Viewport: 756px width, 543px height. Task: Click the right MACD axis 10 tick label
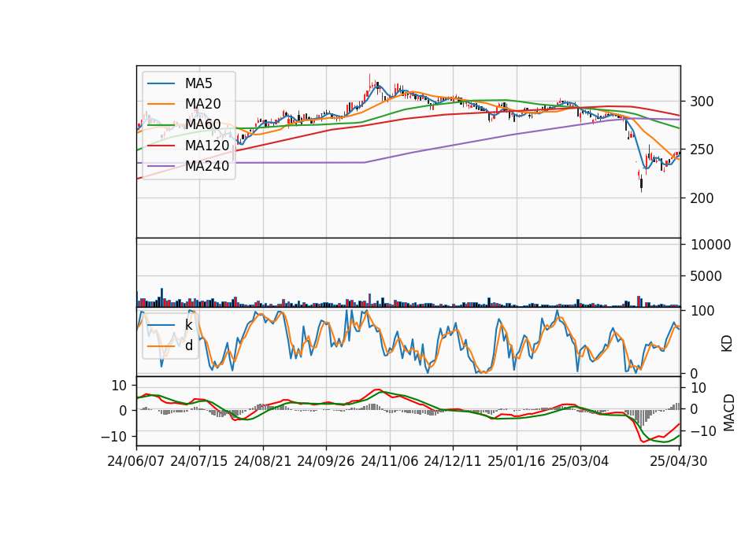[x=699, y=388]
